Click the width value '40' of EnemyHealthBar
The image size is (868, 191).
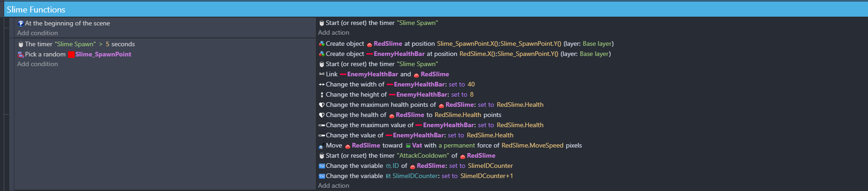tap(471, 85)
